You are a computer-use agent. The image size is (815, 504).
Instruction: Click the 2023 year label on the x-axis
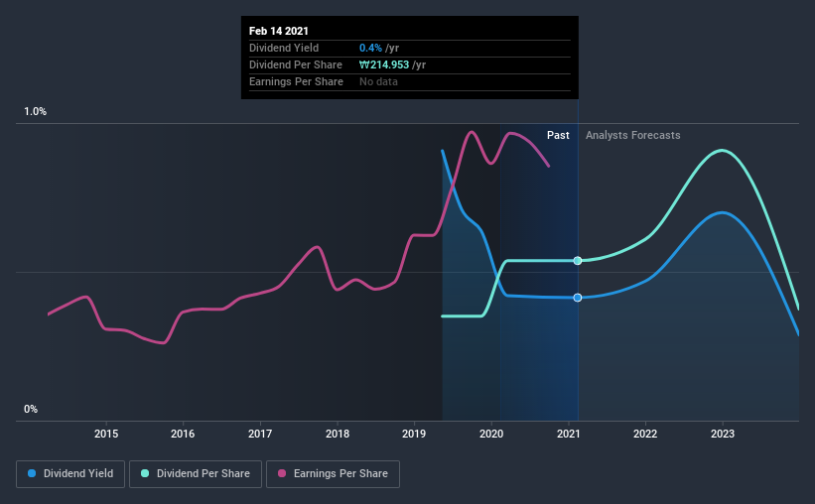click(723, 434)
